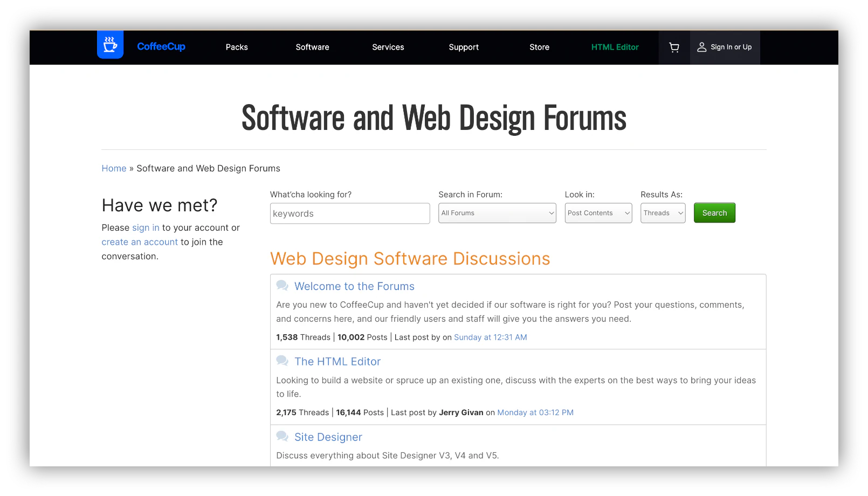This screenshot has width=868, height=496.
Task: Open the Welcome to the Forums forum
Action: [354, 286]
